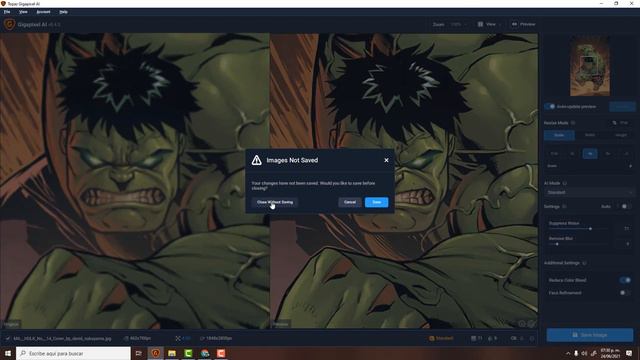Image resolution: width=640 pixels, height=360 pixels.
Task: Click the update preview button beside Auto-update
Action: pyautogui.click(x=622, y=107)
